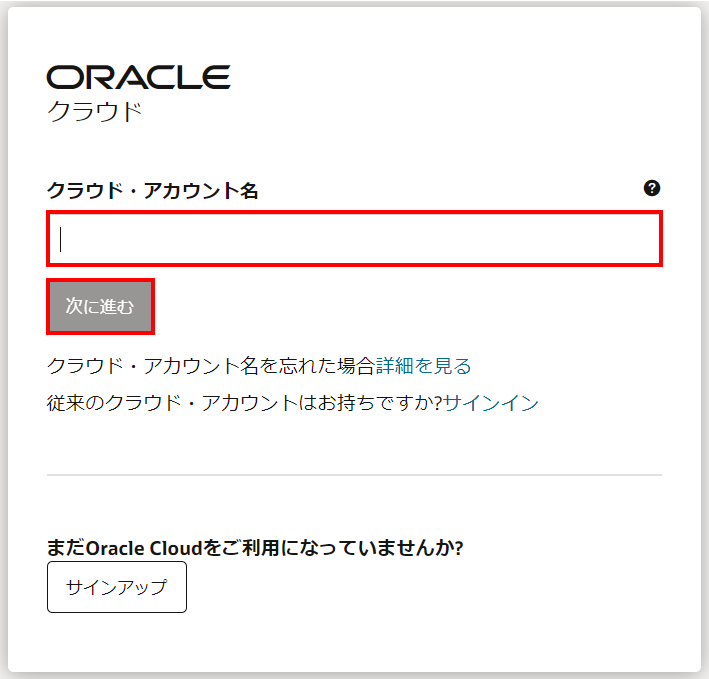
Task: Click the horizontal divider line above sign-up section
Action: click(x=354, y=474)
